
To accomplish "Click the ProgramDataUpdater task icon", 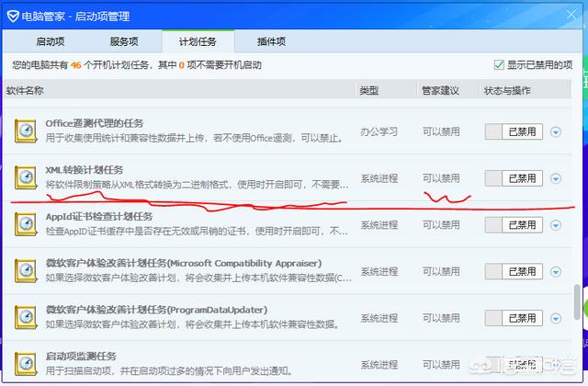I will pyautogui.click(x=27, y=318).
